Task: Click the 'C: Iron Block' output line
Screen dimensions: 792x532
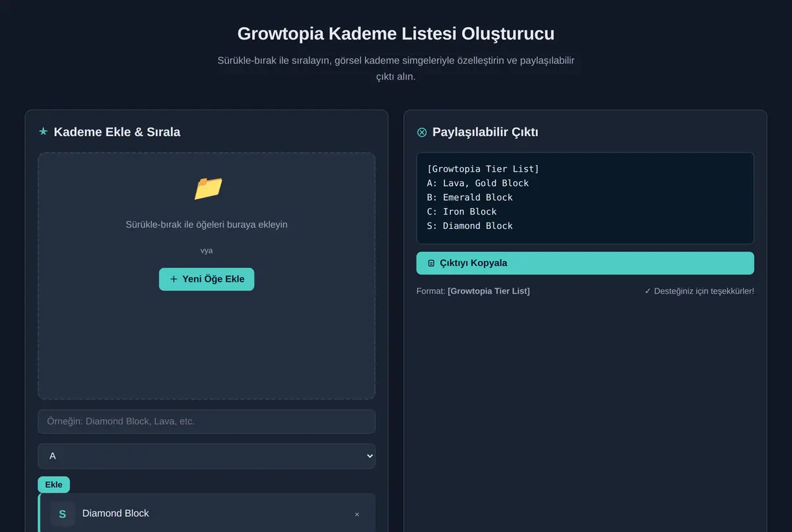Action: 462,211
